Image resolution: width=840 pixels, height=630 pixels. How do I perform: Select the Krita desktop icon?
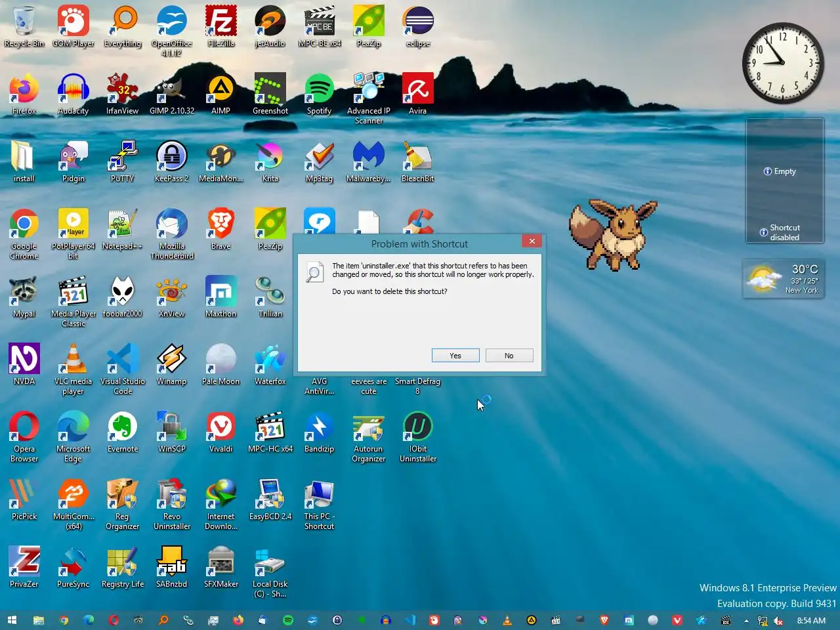point(270,161)
